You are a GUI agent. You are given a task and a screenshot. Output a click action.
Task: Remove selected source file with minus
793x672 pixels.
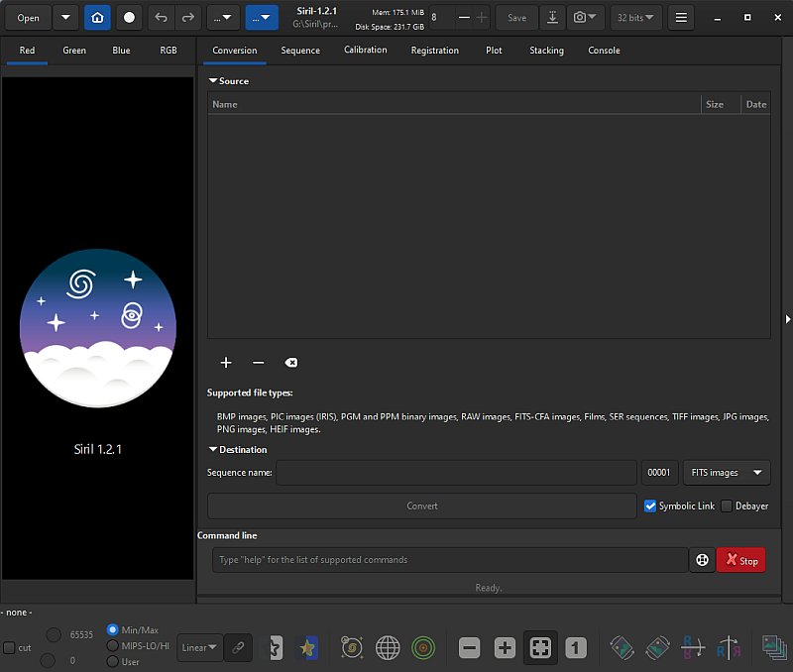[259, 363]
